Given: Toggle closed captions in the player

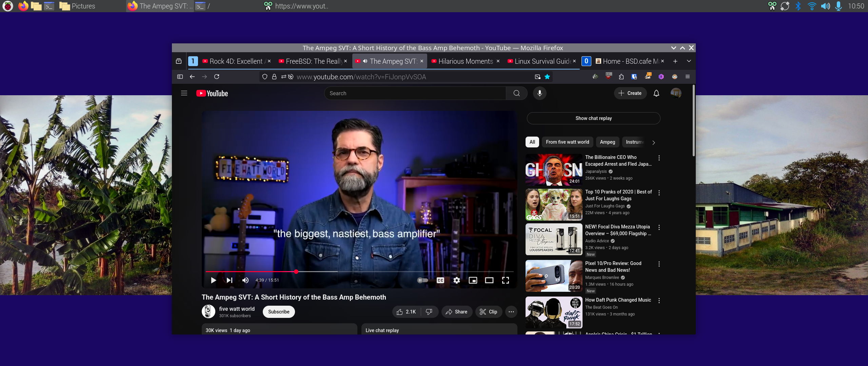Looking at the screenshot, I should point(440,280).
